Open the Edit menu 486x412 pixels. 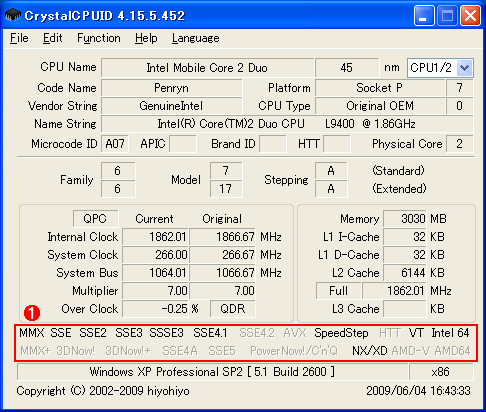point(52,38)
